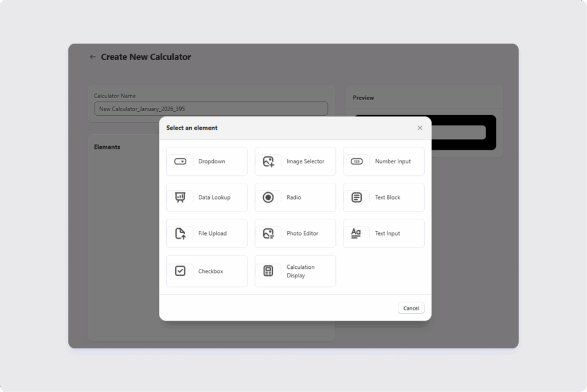Viewport: 587px width, 392px height.
Task: Select the Checkbox element icon
Action: (180, 271)
